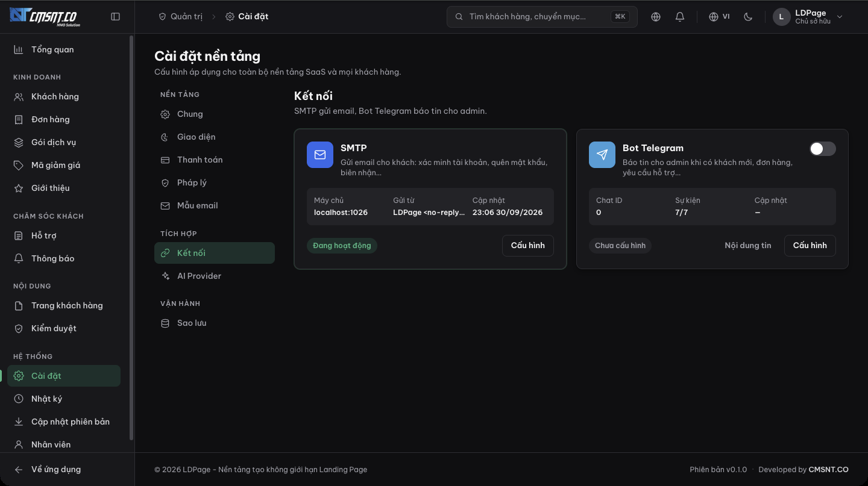
Task: Click the CMSNT.CO logo
Action: [x=43, y=17]
